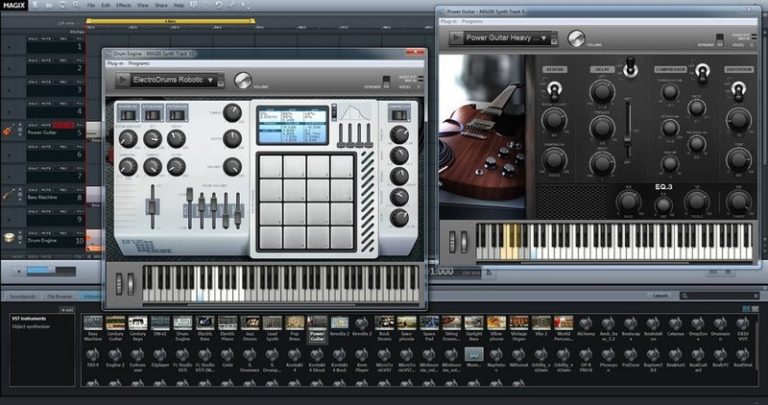Toggle the right-panel switch in Drum Engine
Screen dimensions: 768x405
tap(400, 115)
